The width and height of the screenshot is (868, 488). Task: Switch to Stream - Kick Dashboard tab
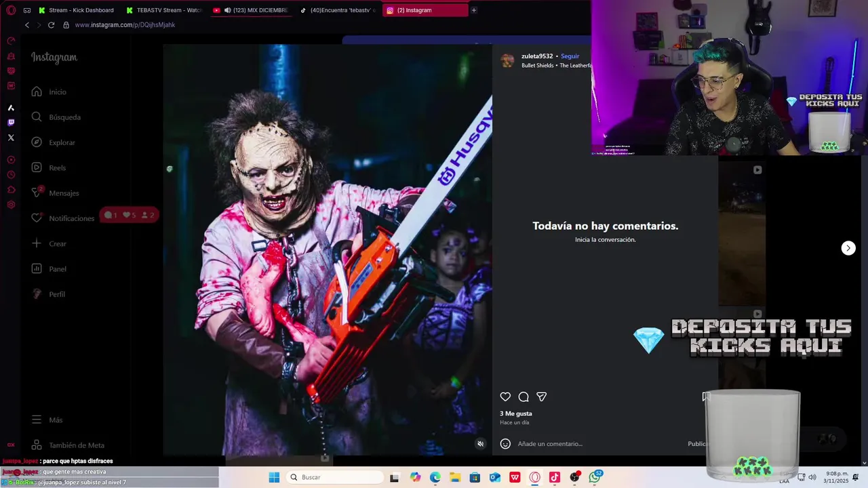click(x=76, y=10)
